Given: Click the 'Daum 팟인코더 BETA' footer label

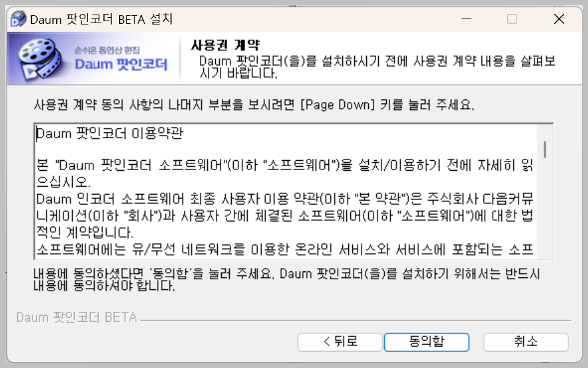Looking at the screenshot, I should pos(77,318).
